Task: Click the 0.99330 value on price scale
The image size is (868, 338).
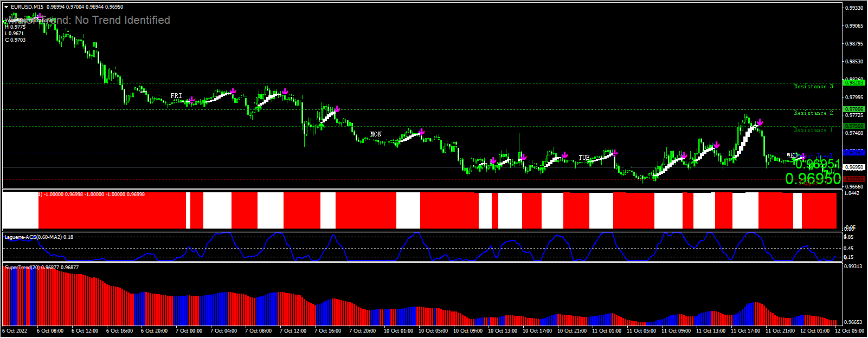Action: click(x=854, y=8)
